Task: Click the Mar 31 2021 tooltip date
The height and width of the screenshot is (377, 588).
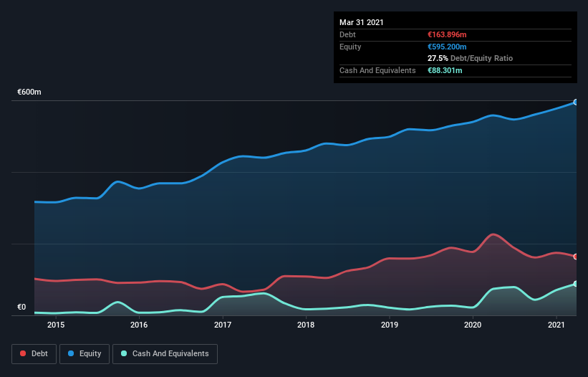Action: [x=362, y=22]
